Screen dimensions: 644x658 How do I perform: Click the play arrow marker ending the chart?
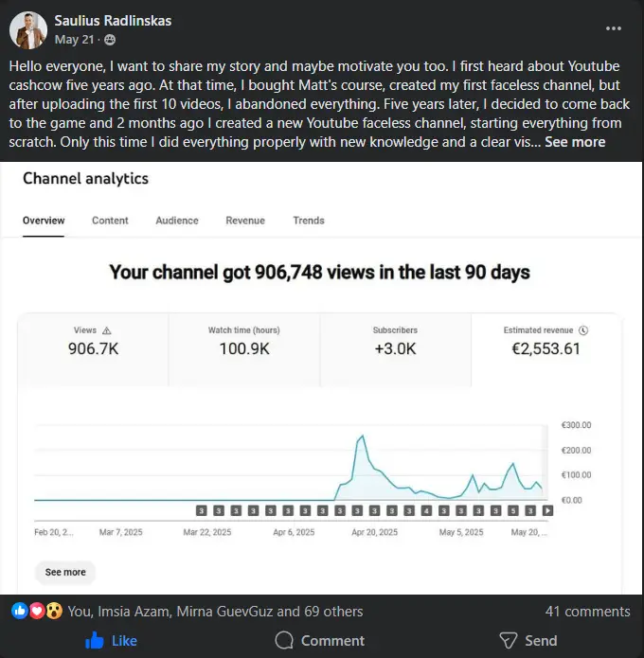[548, 510]
